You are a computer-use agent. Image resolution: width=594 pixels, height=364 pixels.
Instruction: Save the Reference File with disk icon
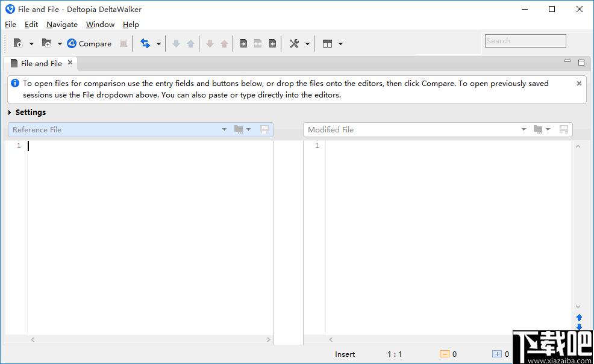264,129
